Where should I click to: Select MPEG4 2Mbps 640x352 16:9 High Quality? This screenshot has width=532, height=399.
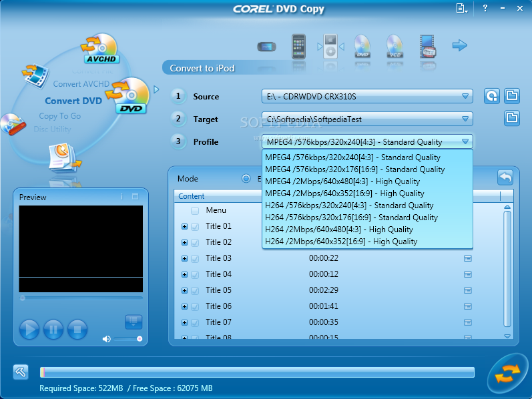[367, 193]
